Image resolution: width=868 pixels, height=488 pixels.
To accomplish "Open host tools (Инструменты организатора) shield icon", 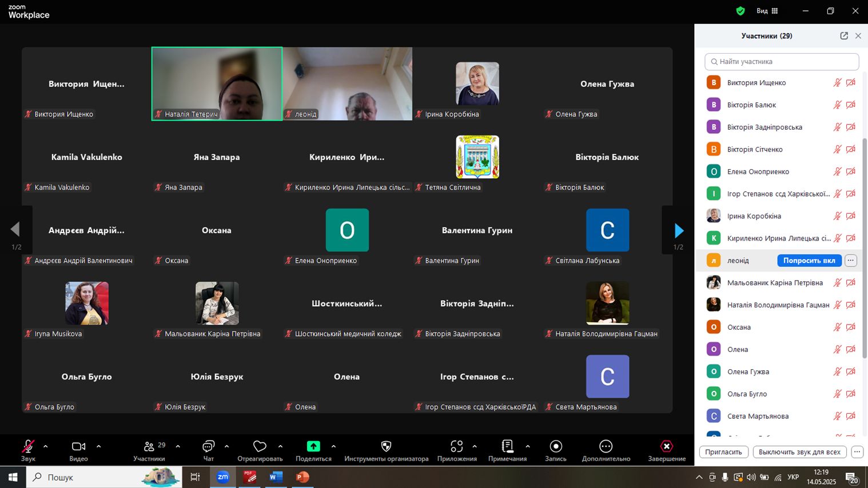I will (386, 446).
